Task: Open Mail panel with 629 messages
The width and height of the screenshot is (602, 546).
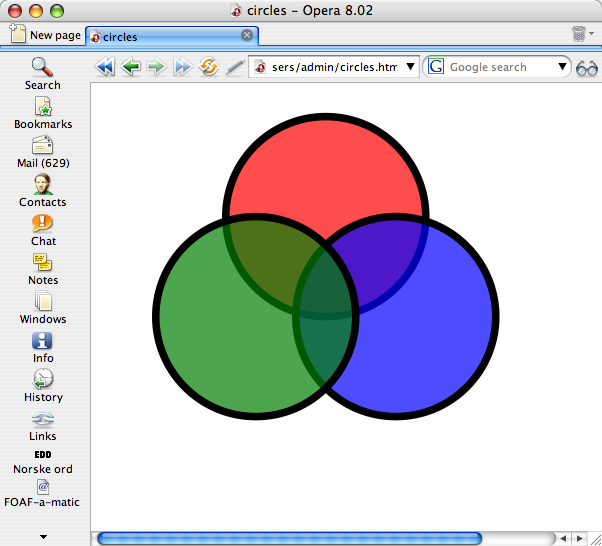Action: (x=42, y=152)
